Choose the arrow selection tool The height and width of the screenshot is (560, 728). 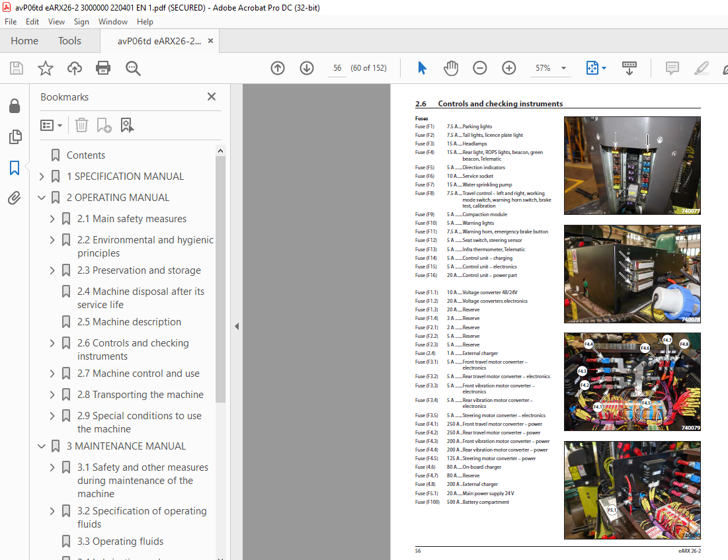tap(422, 68)
